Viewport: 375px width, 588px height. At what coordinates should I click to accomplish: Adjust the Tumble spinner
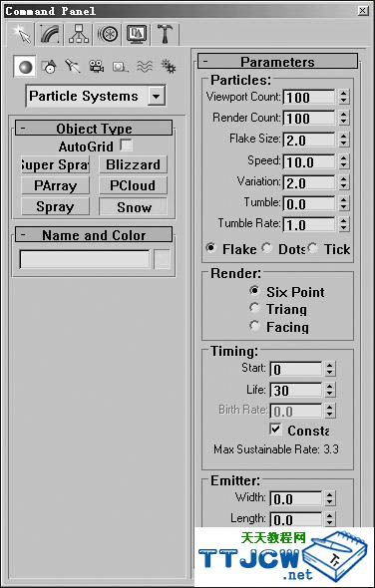(x=343, y=204)
